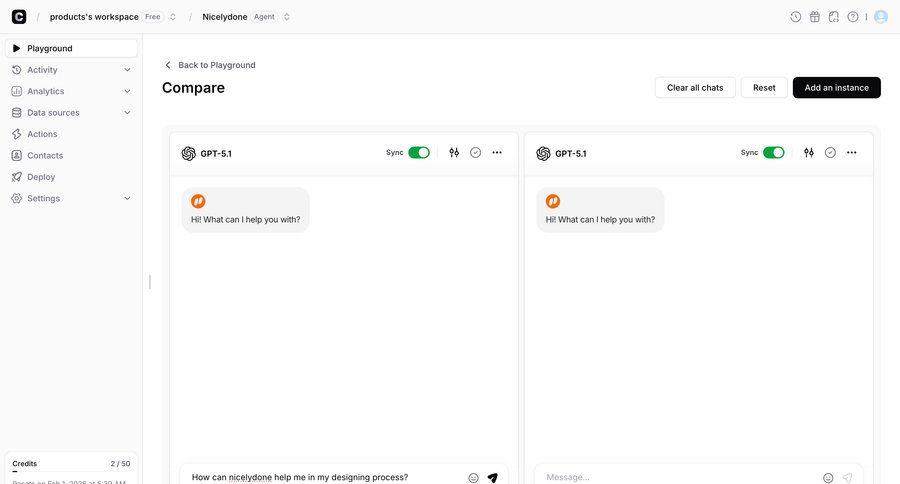This screenshot has width=900, height=484.
Task: Open the workspace switcher dropdown arrows
Action: pos(172,17)
